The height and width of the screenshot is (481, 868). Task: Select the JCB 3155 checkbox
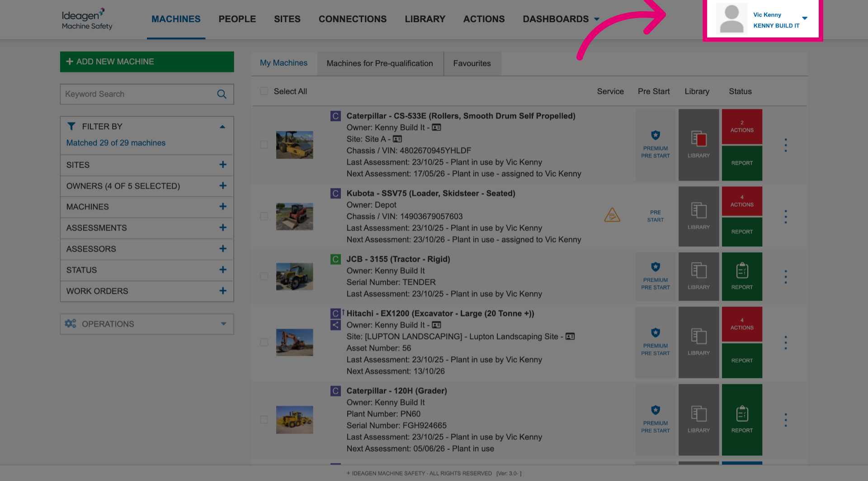(x=264, y=276)
